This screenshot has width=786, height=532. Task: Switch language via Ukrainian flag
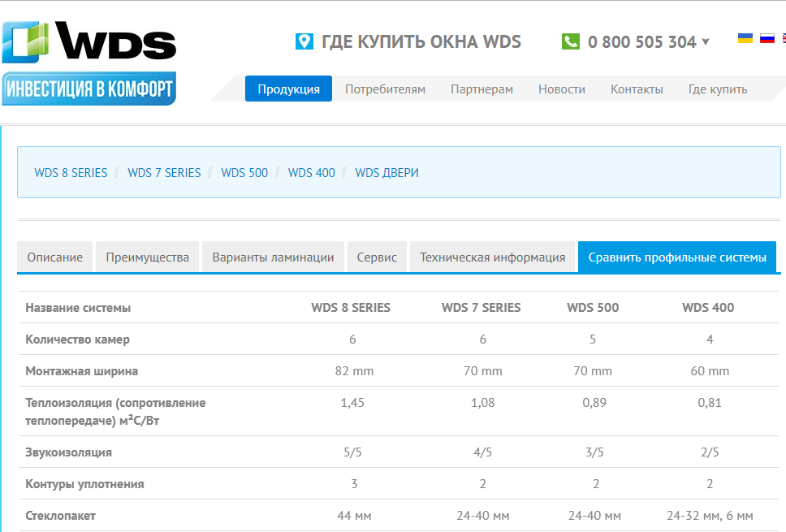745,38
